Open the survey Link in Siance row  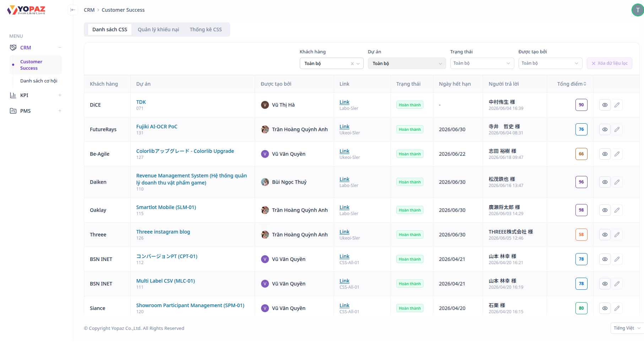click(344, 305)
